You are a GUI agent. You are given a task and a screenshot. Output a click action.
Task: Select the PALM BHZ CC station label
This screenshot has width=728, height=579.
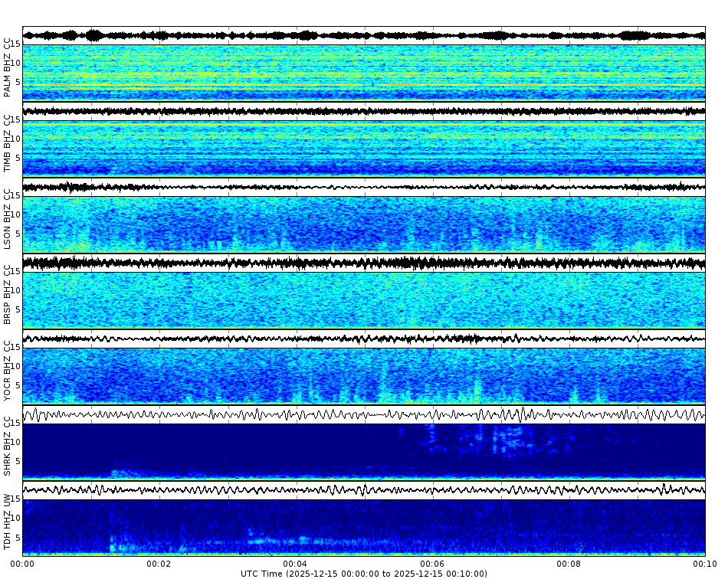point(8,65)
